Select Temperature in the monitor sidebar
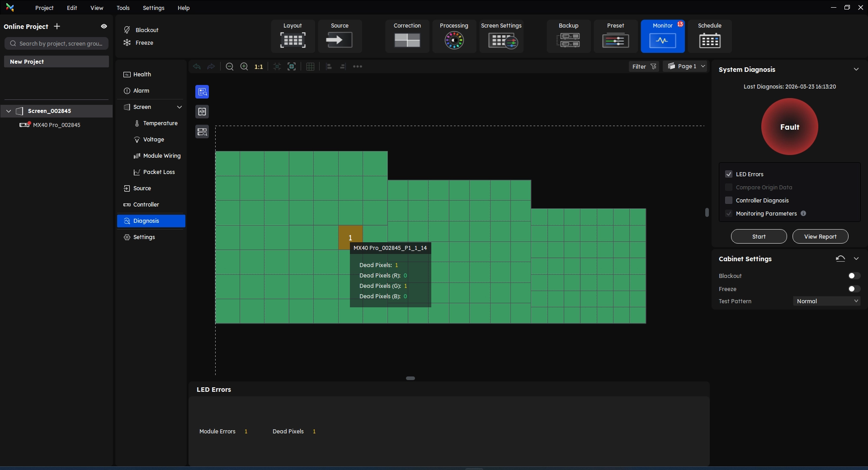Image resolution: width=868 pixels, height=470 pixels. coord(160,123)
